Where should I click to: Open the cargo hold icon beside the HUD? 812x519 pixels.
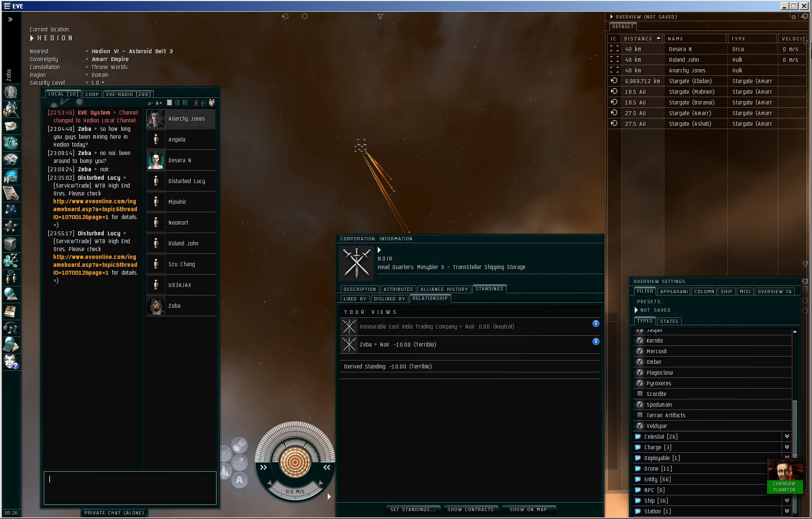[x=240, y=446]
